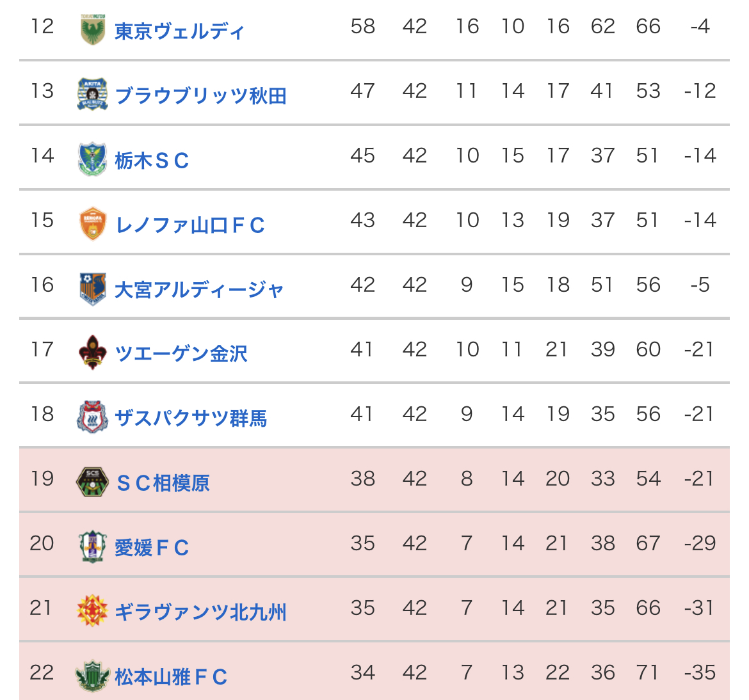Screen dimensions: 749x700
Task: Click the Zweigen Kanazawa fleur-de-lis crest
Action: pyautogui.click(x=93, y=353)
